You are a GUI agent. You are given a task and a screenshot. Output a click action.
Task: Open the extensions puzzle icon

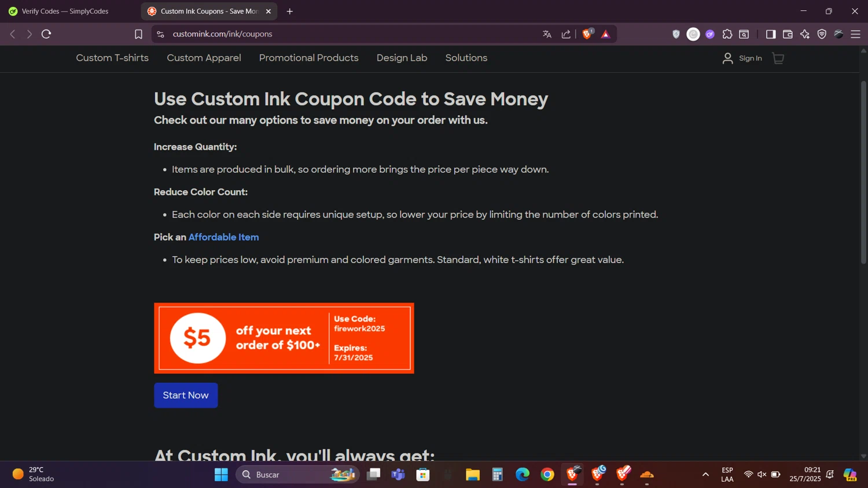click(x=727, y=35)
